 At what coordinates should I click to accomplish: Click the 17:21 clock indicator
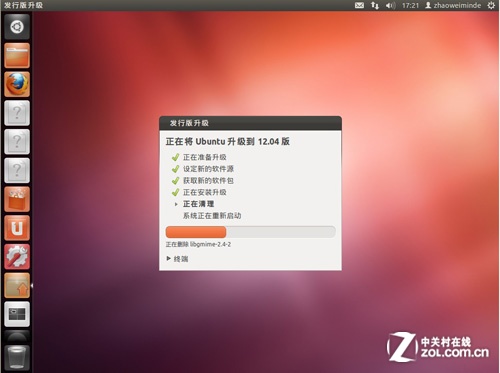coord(410,5)
